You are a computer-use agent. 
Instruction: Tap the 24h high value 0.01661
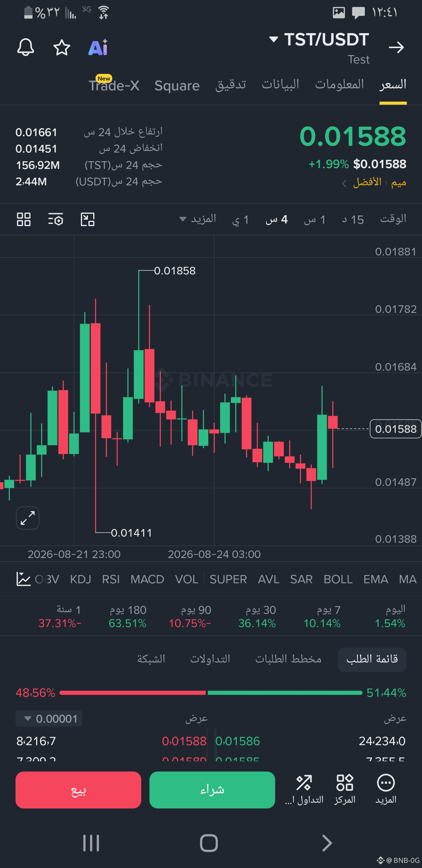pos(36,133)
